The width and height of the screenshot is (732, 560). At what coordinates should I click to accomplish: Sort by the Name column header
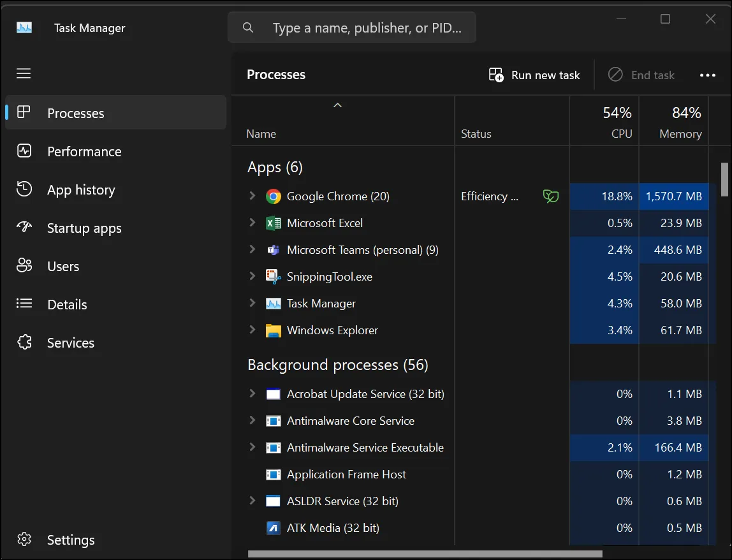point(343,121)
